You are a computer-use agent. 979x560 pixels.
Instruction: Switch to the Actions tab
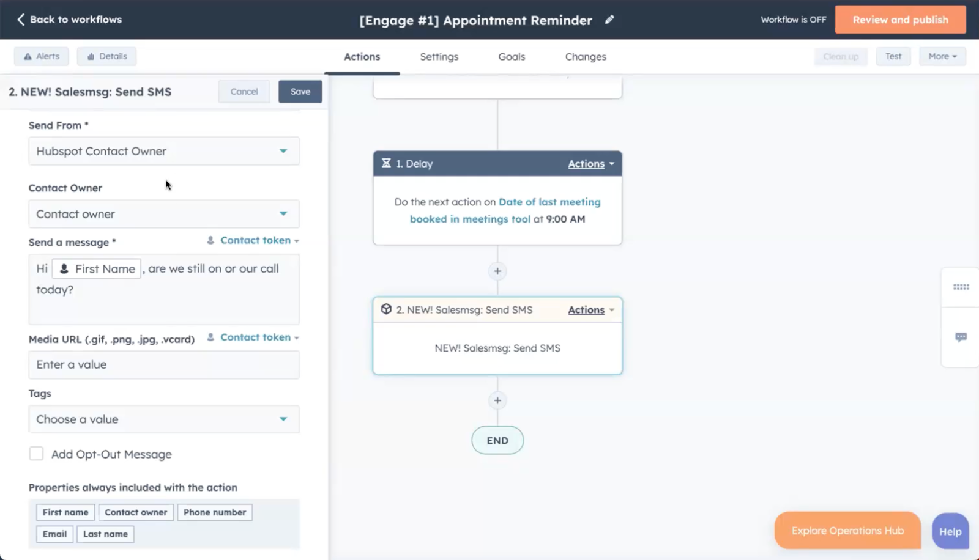pos(362,57)
